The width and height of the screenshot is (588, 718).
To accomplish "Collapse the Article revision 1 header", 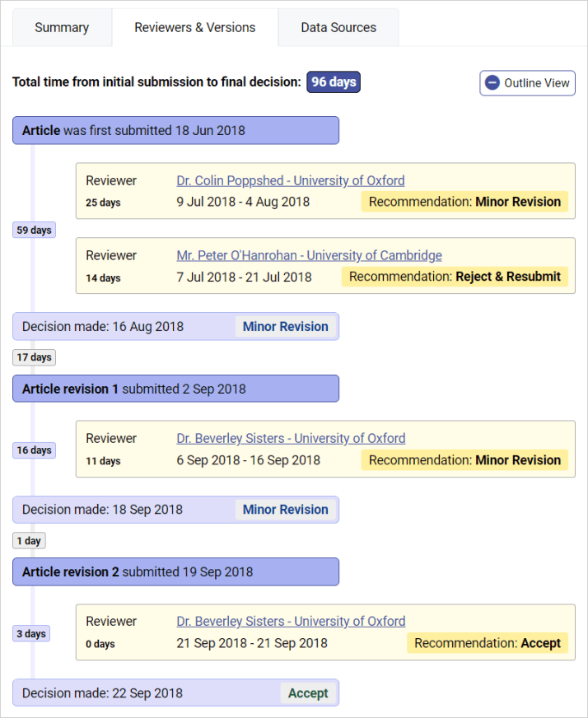I will pyautogui.click(x=175, y=389).
